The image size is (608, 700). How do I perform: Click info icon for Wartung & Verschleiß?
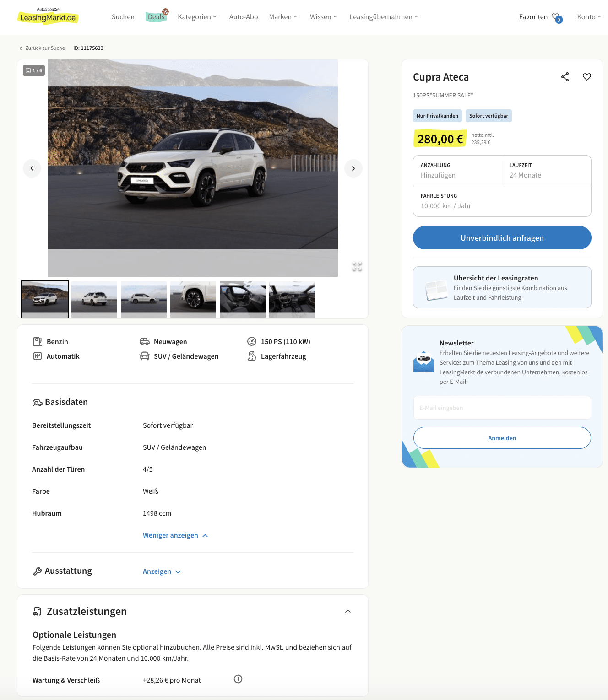pyautogui.click(x=238, y=679)
